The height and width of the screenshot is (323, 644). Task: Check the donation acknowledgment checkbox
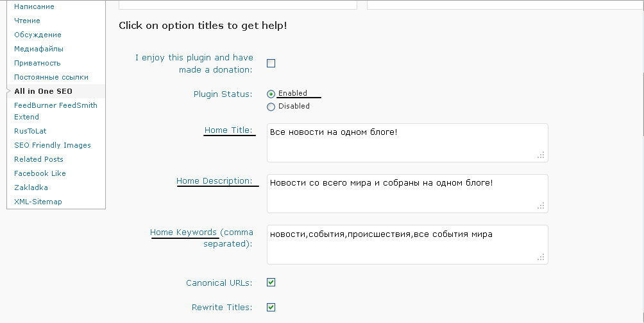pos(271,64)
